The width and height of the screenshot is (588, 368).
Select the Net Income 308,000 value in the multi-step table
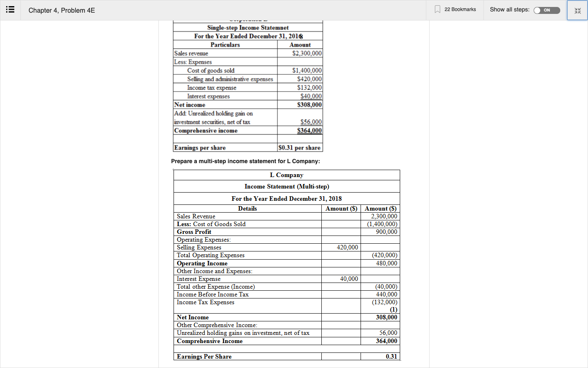[x=386, y=317]
